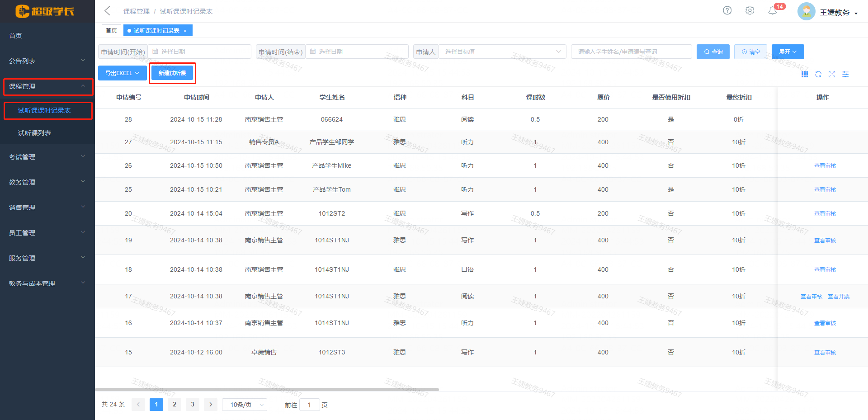Image resolution: width=868 pixels, height=420 pixels.
Task: Go to page 2 in pagination
Action: coord(175,404)
